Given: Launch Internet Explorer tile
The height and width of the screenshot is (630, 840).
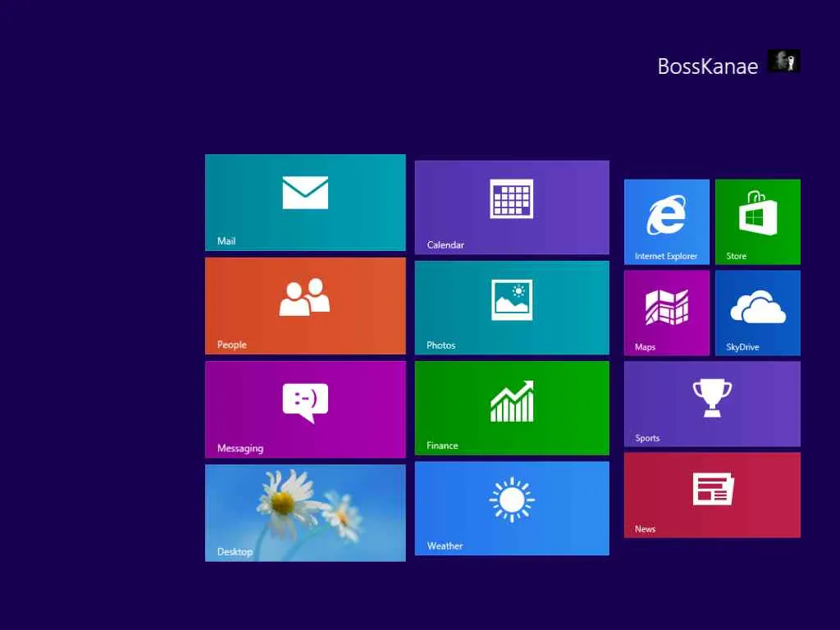Looking at the screenshot, I should pyautogui.click(x=666, y=221).
